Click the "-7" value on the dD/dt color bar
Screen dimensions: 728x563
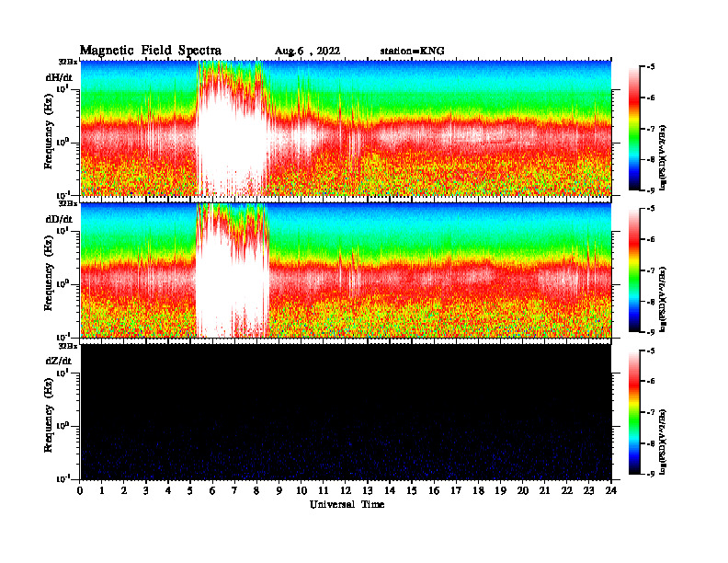[651, 270]
